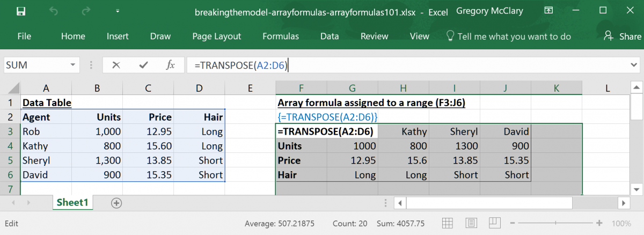
Task: Click the cell with value 1,300
Action: [97, 160]
